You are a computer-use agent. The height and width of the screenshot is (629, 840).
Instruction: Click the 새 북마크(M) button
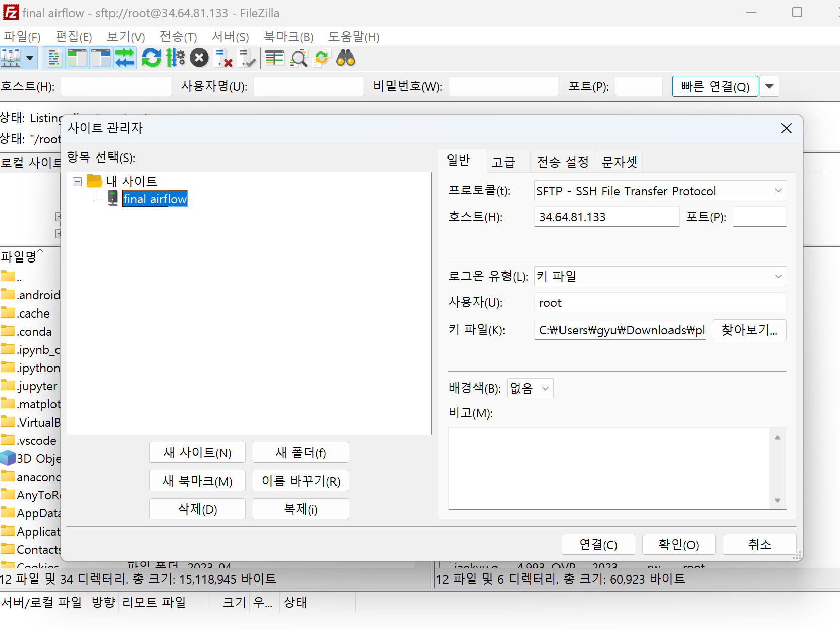point(197,481)
